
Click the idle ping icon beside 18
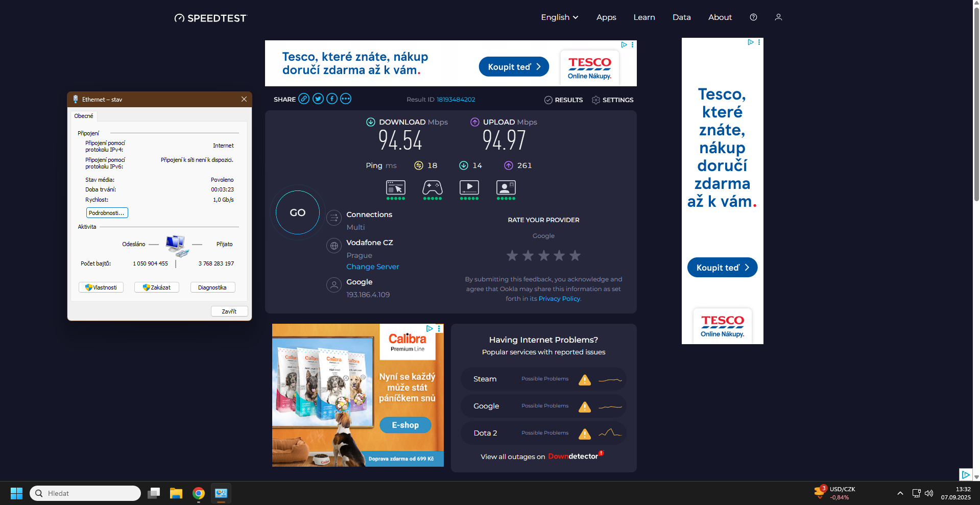click(x=419, y=165)
